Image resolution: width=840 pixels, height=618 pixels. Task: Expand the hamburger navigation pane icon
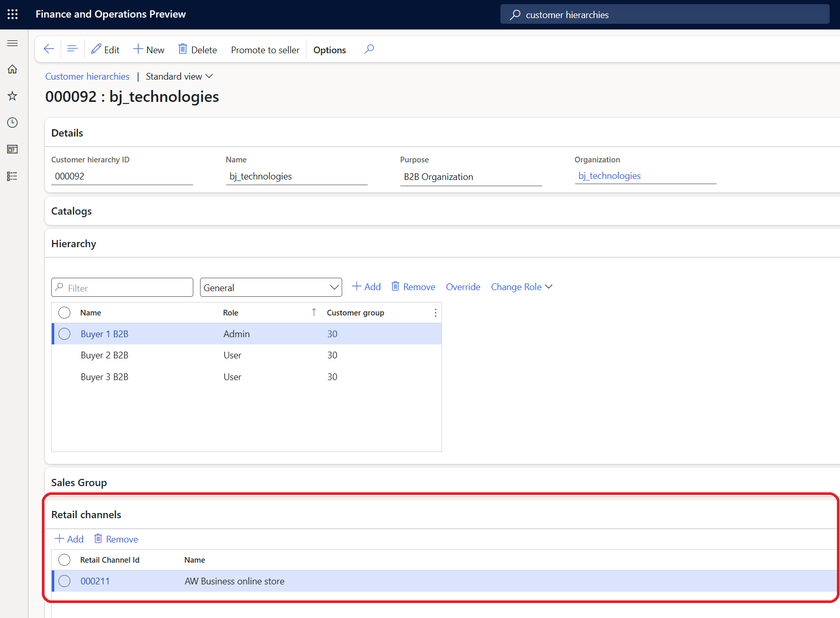coord(12,43)
